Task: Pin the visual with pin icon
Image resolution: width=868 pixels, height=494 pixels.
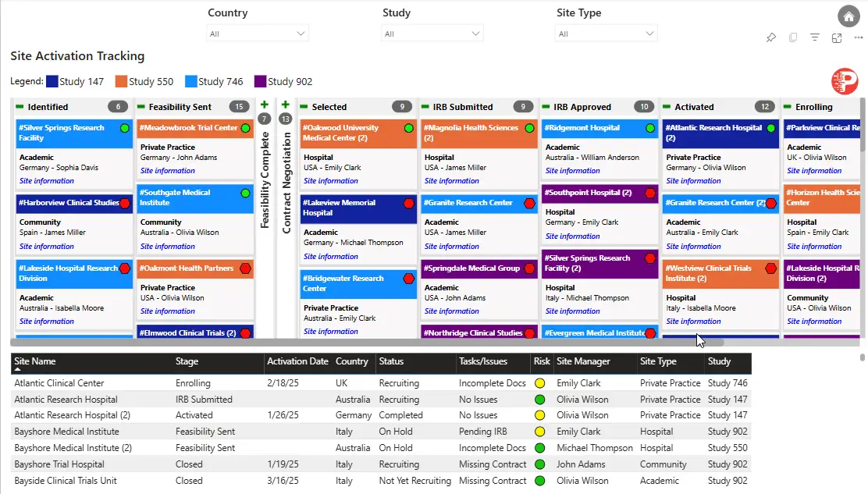Action: click(770, 37)
